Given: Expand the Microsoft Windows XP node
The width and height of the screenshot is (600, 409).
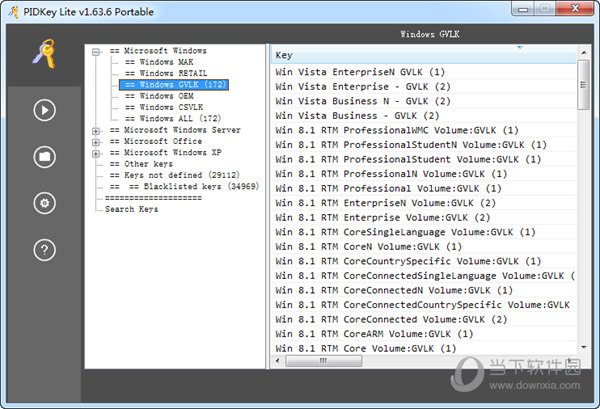Looking at the screenshot, I should pyautogui.click(x=96, y=153).
